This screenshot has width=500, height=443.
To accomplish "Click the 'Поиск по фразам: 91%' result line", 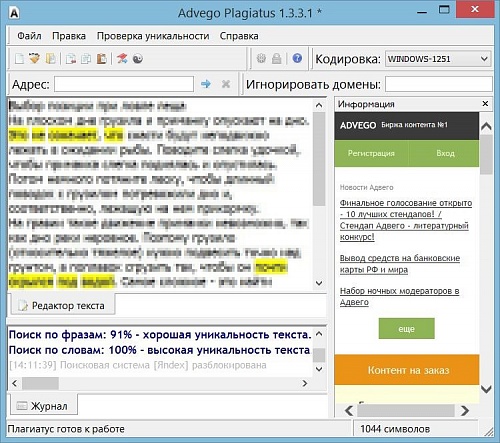I will pos(160,334).
